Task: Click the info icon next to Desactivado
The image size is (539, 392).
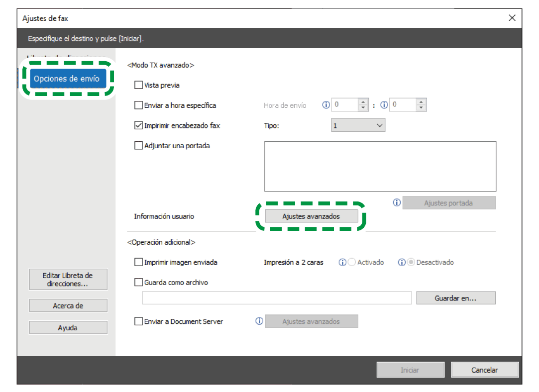Action: [402, 262]
